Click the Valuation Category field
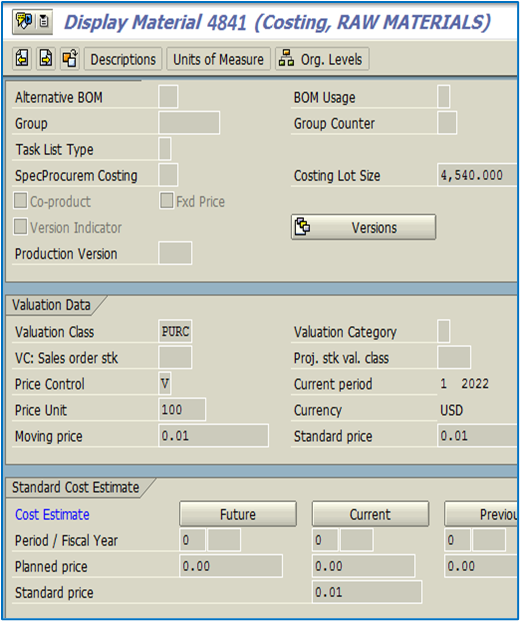This screenshot has height=621, width=520. (x=444, y=331)
